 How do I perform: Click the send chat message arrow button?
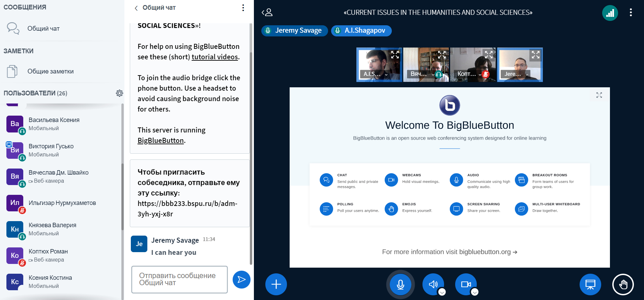(241, 279)
